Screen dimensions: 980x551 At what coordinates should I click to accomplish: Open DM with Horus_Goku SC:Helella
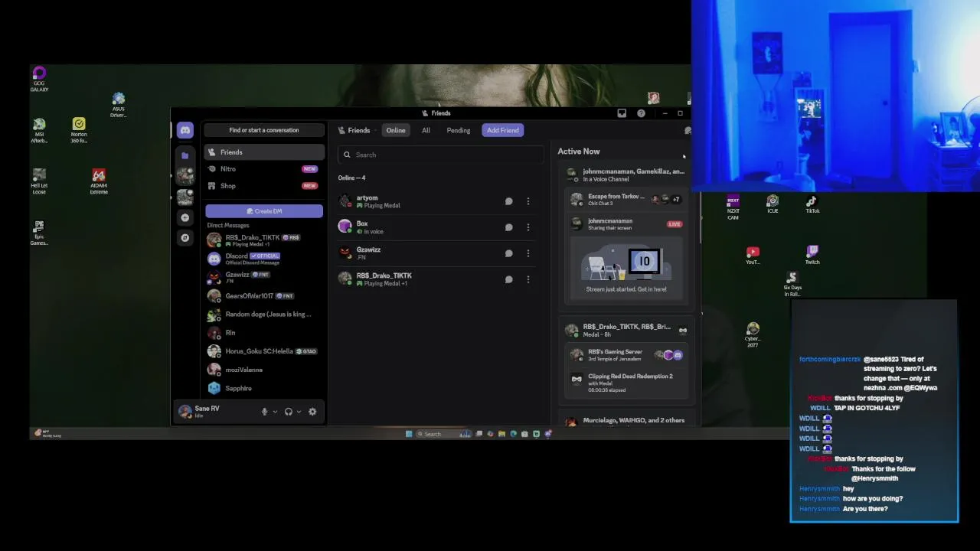coord(264,351)
